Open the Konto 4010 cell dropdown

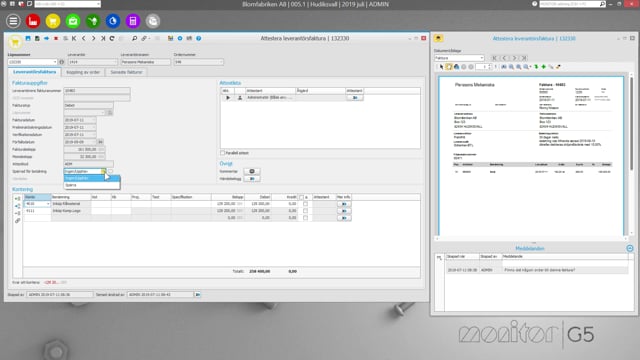click(x=48, y=204)
